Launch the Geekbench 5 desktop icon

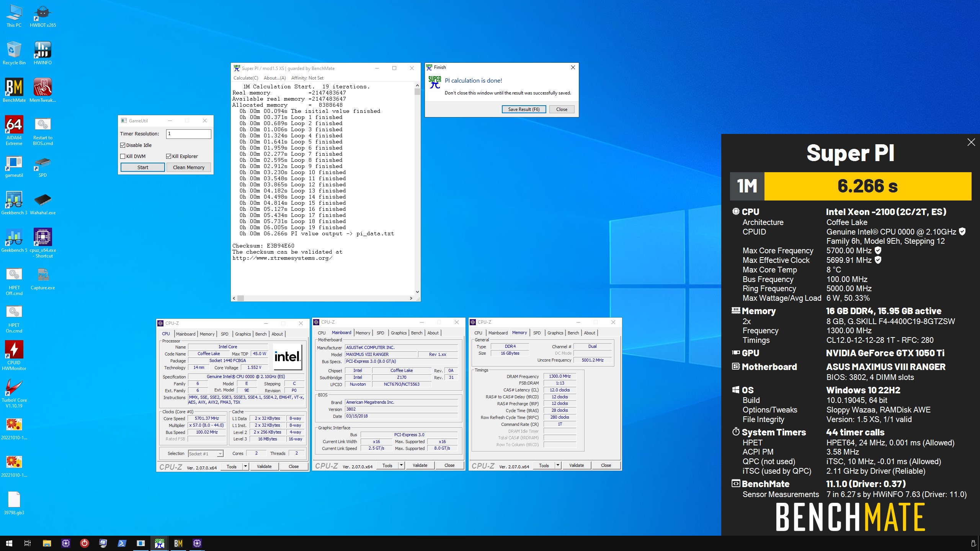14,241
